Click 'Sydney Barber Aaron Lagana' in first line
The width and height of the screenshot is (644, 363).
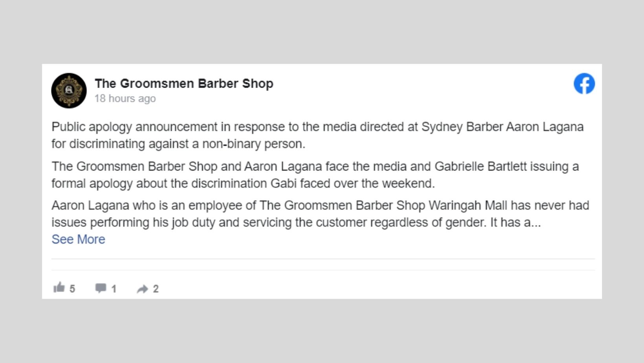tap(502, 127)
